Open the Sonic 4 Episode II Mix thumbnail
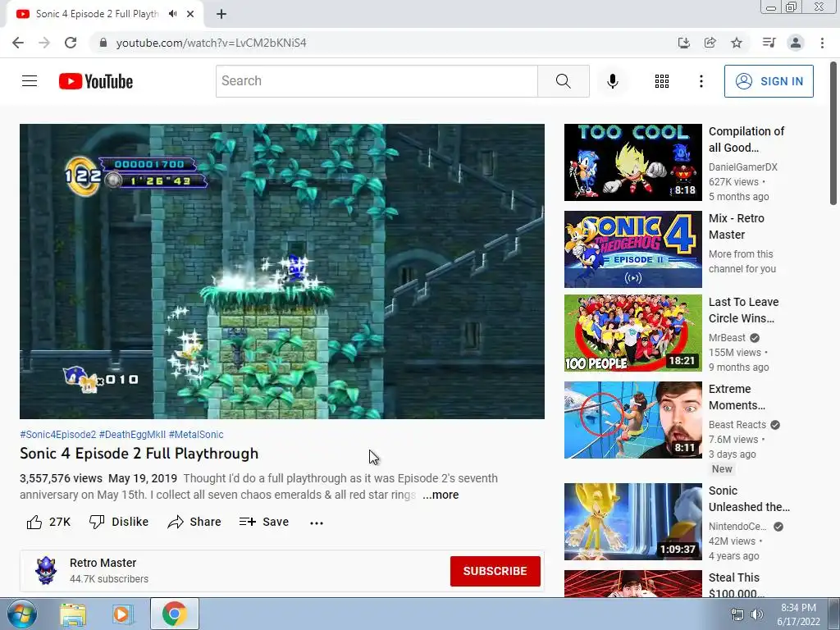 [632, 249]
